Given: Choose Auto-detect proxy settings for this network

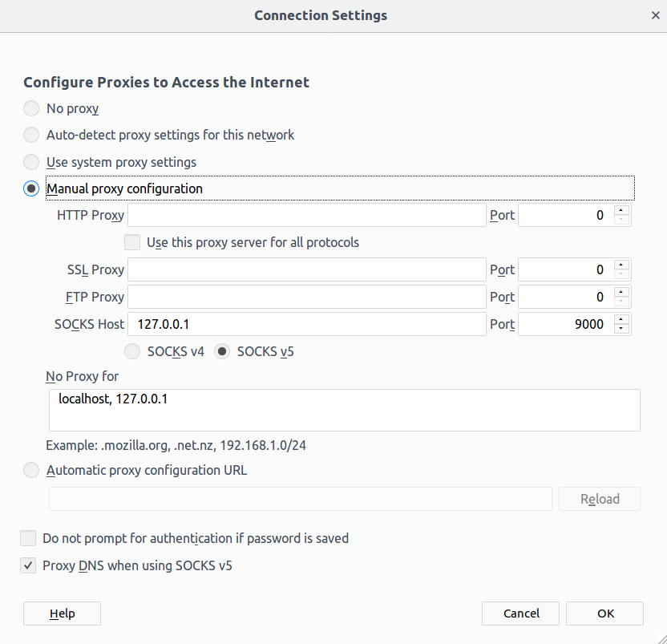Looking at the screenshot, I should point(31,135).
